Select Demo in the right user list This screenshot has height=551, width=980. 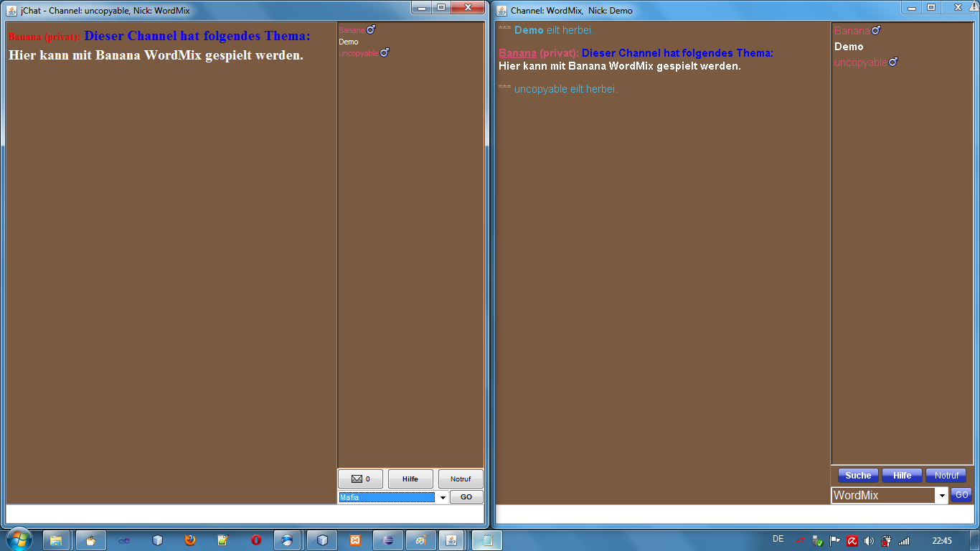[849, 47]
